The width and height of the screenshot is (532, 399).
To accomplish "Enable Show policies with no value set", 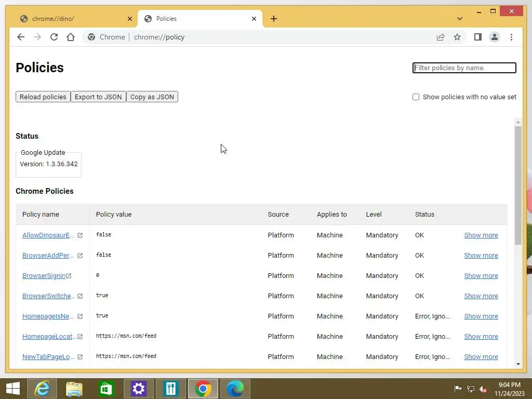I will click(x=416, y=97).
